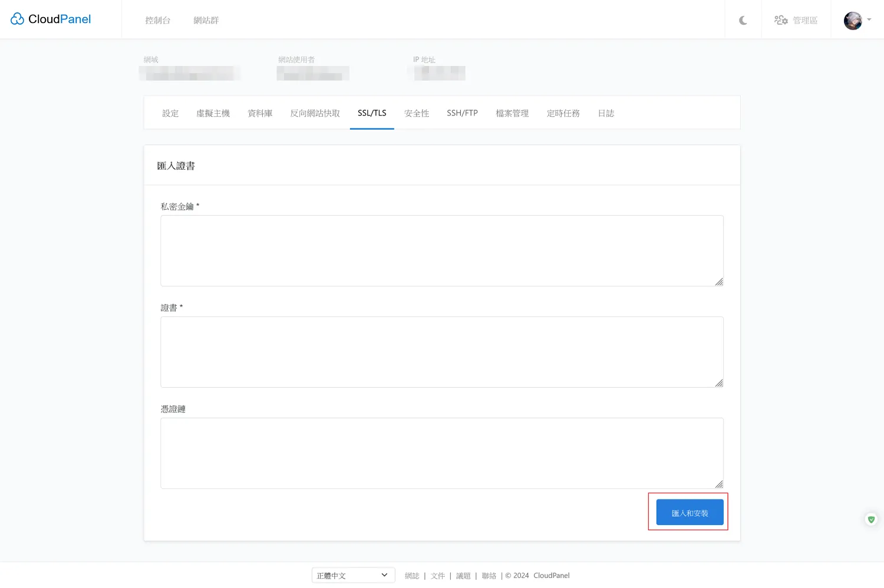The image size is (884, 588).
Task: Open 網站群 in top navigation
Action: tap(206, 21)
